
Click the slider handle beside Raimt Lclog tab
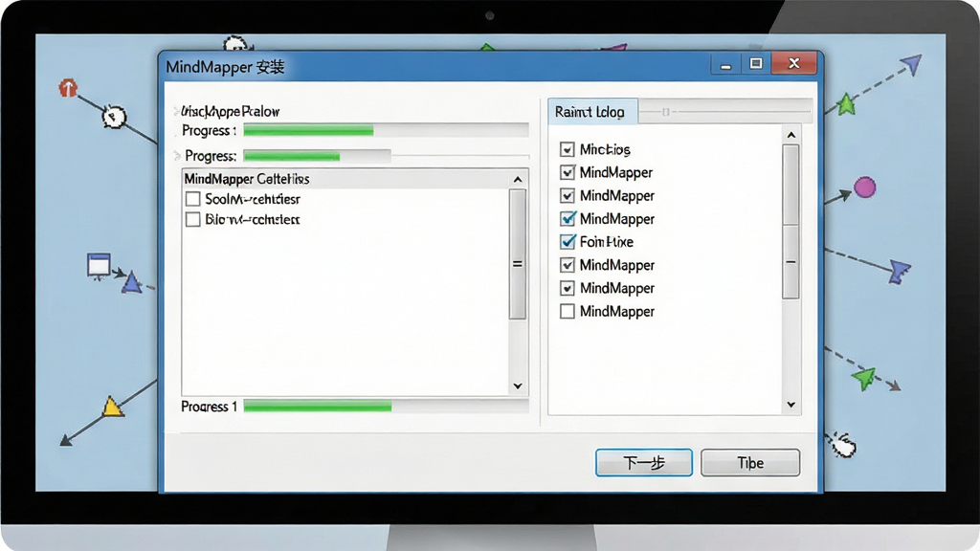tap(666, 112)
